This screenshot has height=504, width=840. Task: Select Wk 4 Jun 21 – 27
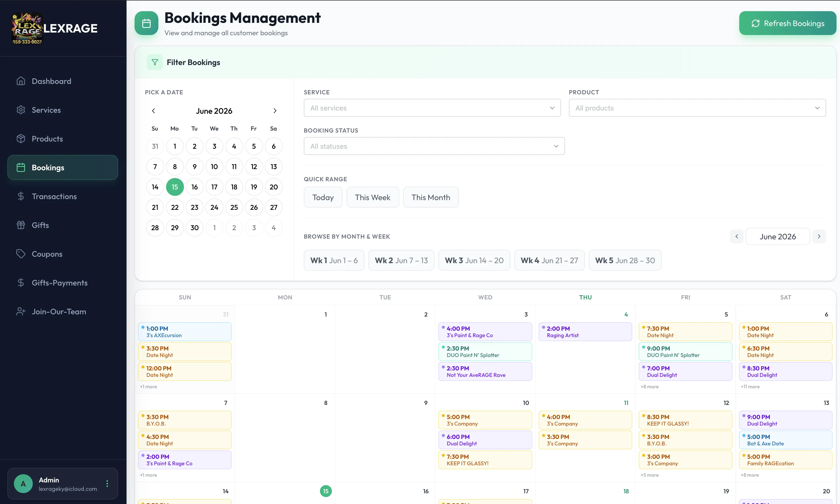click(549, 260)
